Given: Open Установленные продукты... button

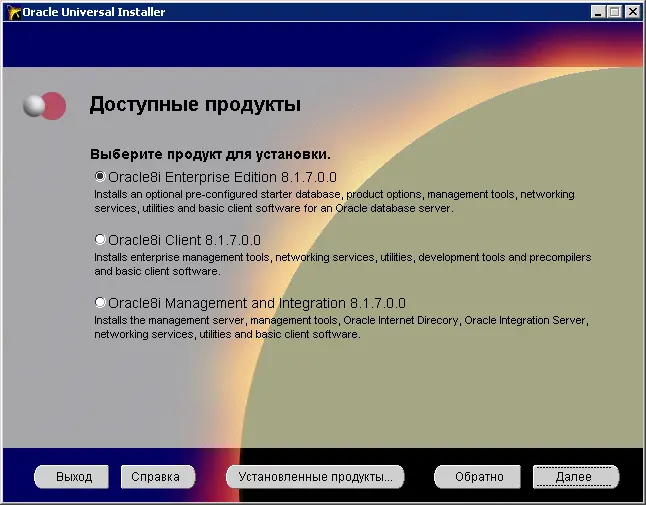Looking at the screenshot, I should pos(315,477).
